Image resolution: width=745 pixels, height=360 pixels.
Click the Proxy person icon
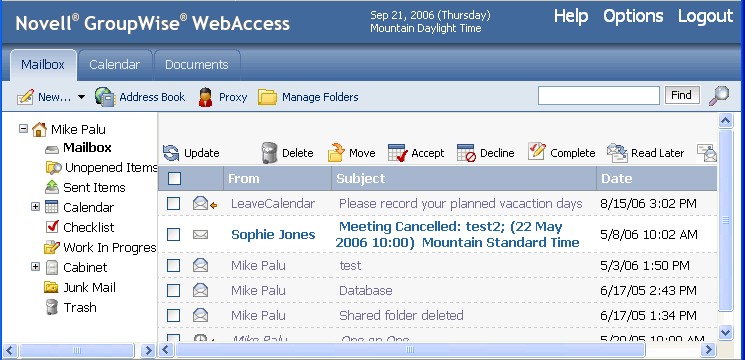[205, 97]
